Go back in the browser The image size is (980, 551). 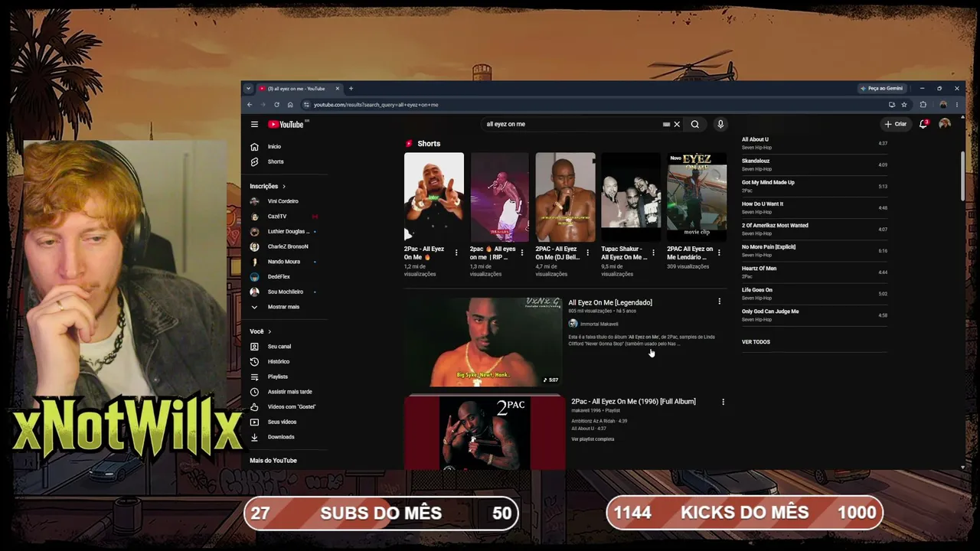(248, 105)
